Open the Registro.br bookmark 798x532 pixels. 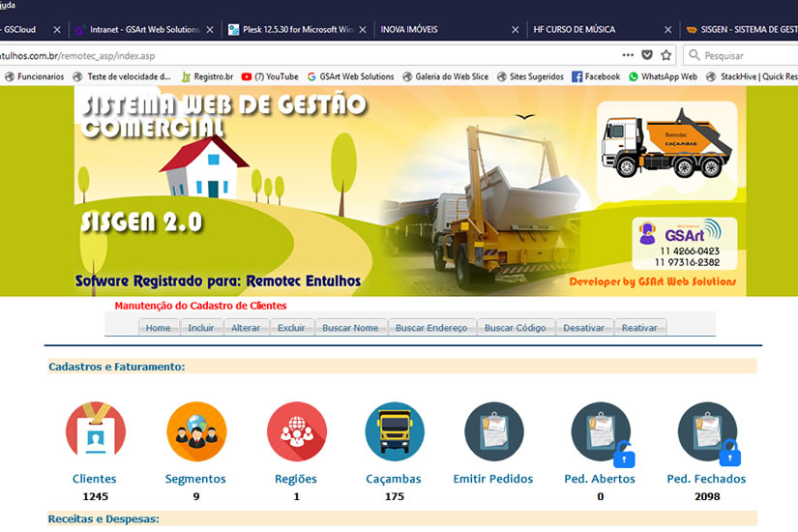tap(207, 76)
